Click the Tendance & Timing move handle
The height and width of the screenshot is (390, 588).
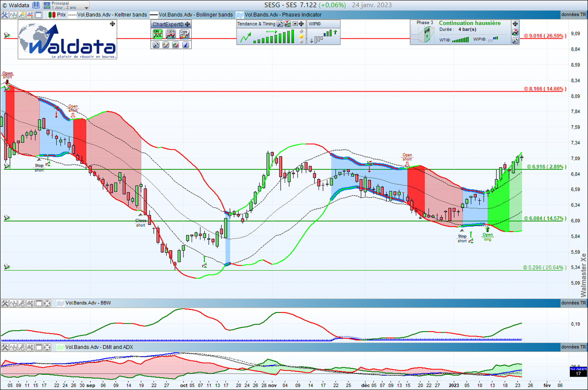coord(301,24)
